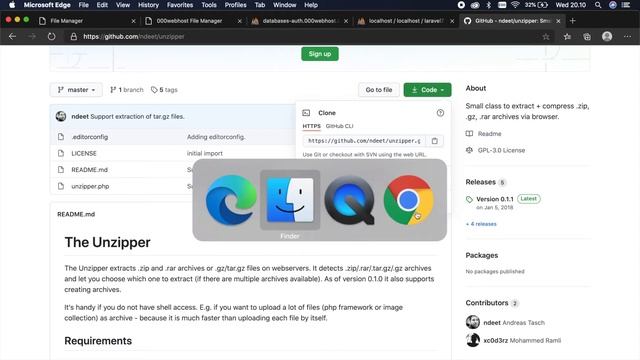The image size is (640, 360).
Task: Add page to favorites with star icon
Action: point(546,37)
